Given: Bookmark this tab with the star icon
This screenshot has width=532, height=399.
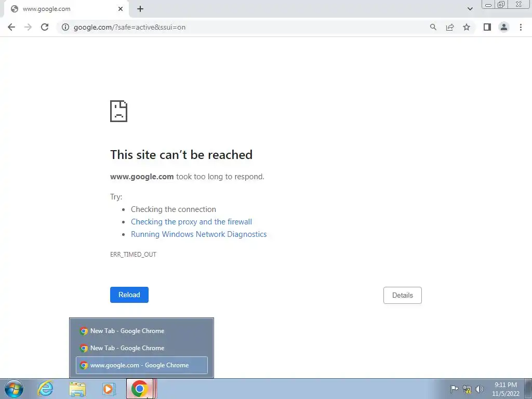Looking at the screenshot, I should (467, 27).
